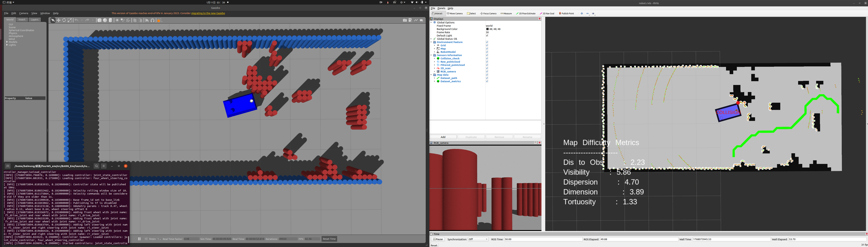Click the Reset Time button
The width and height of the screenshot is (868, 247).
329,239
